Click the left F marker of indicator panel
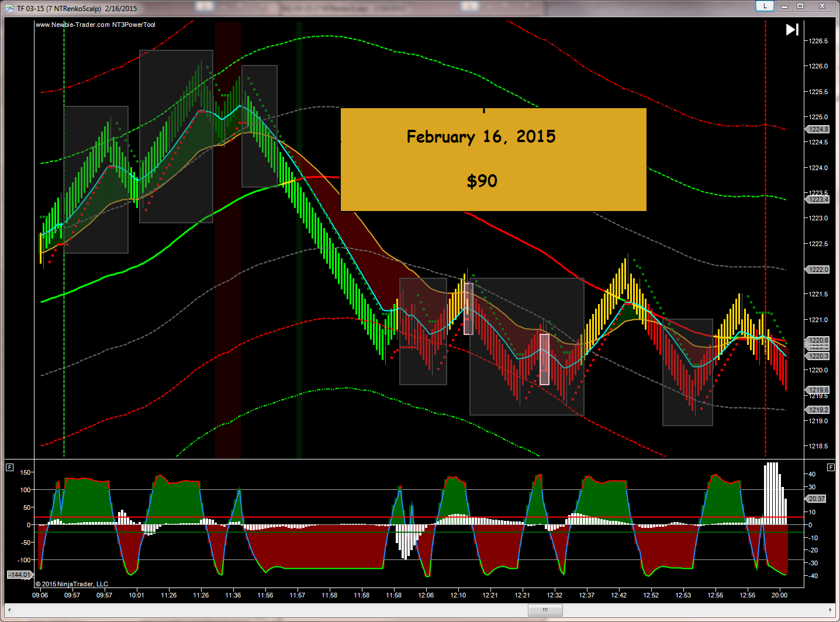The width and height of the screenshot is (840, 622). pos(9,467)
